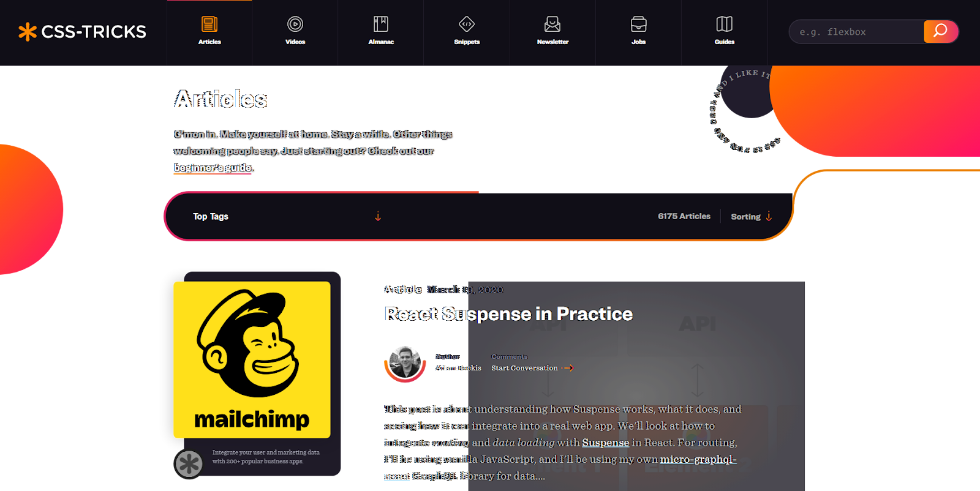
Task: Go to CSS-TRICKS home wordmark
Action: [94, 32]
